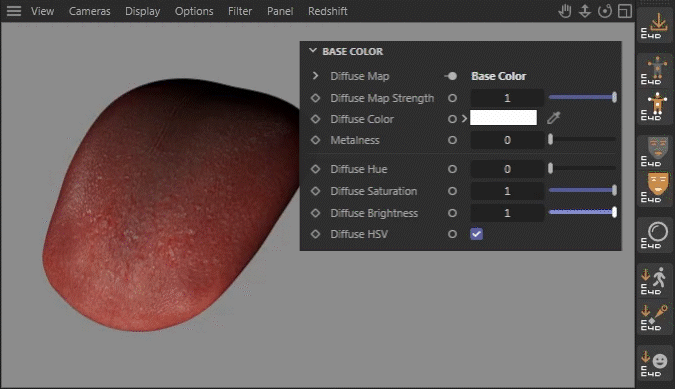The height and width of the screenshot is (389, 675).
Task: Click Diffuse Map Strength circle port
Action: [452, 98]
